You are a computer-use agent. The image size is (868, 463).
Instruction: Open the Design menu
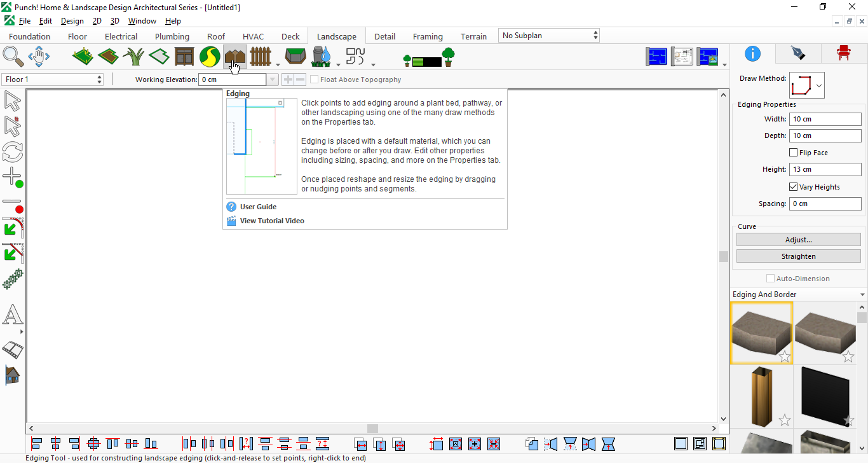coord(72,21)
